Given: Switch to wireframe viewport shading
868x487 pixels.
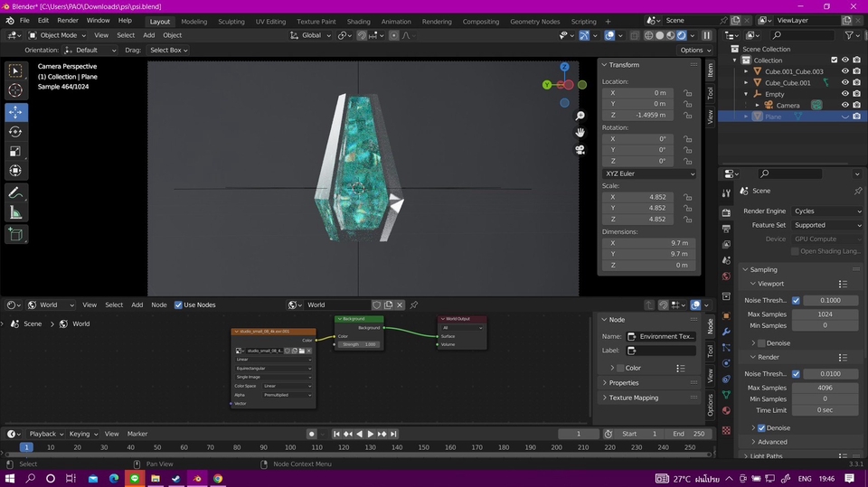Looking at the screenshot, I should coord(649,35).
